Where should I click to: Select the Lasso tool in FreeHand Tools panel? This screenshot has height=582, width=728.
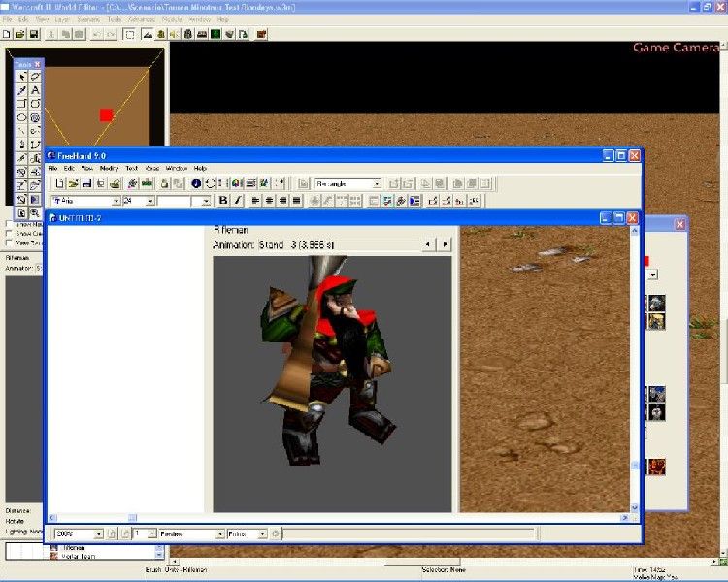coord(35,77)
